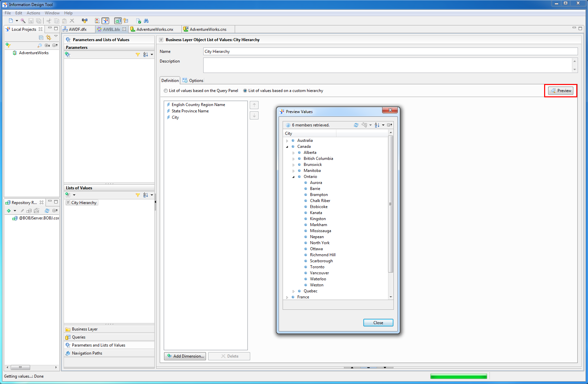588x384 pixels.
Task: Click the Check Integrity toolbar icon
Action: pos(139,21)
